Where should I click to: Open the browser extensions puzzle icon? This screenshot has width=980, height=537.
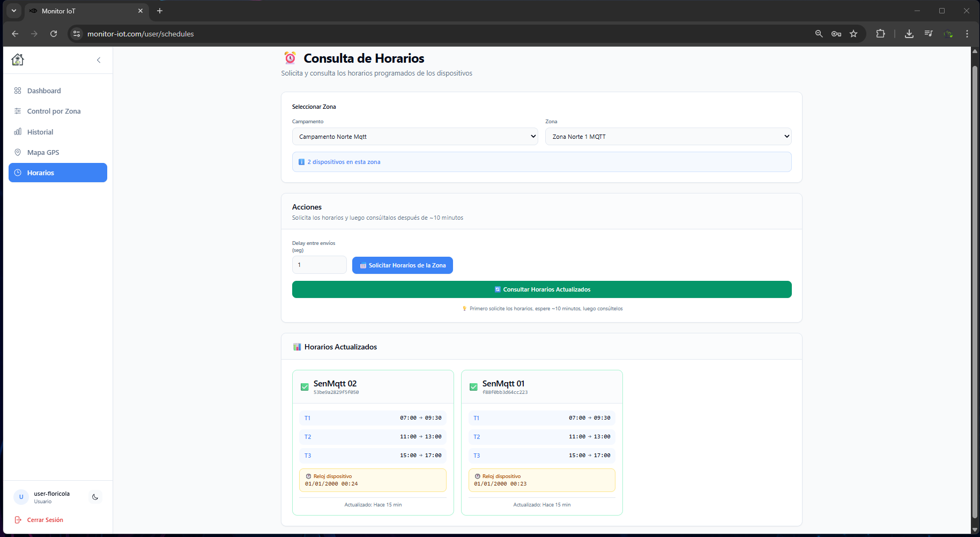tap(880, 34)
